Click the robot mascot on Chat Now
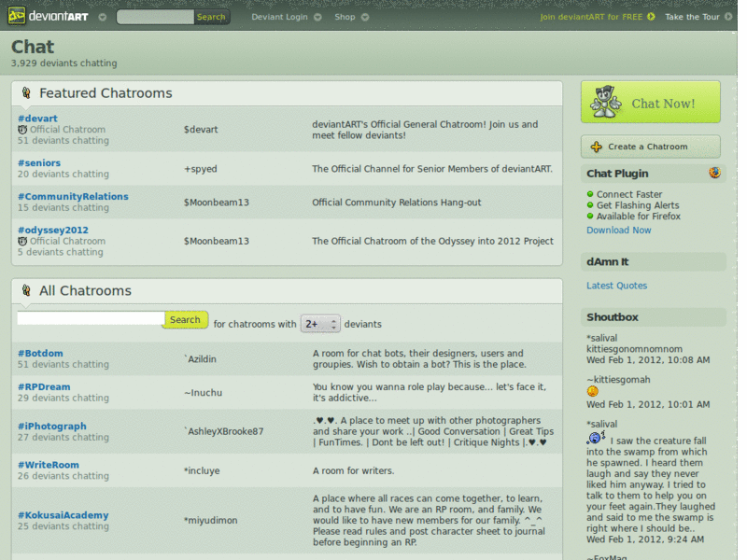The height and width of the screenshot is (560, 747). tap(605, 102)
